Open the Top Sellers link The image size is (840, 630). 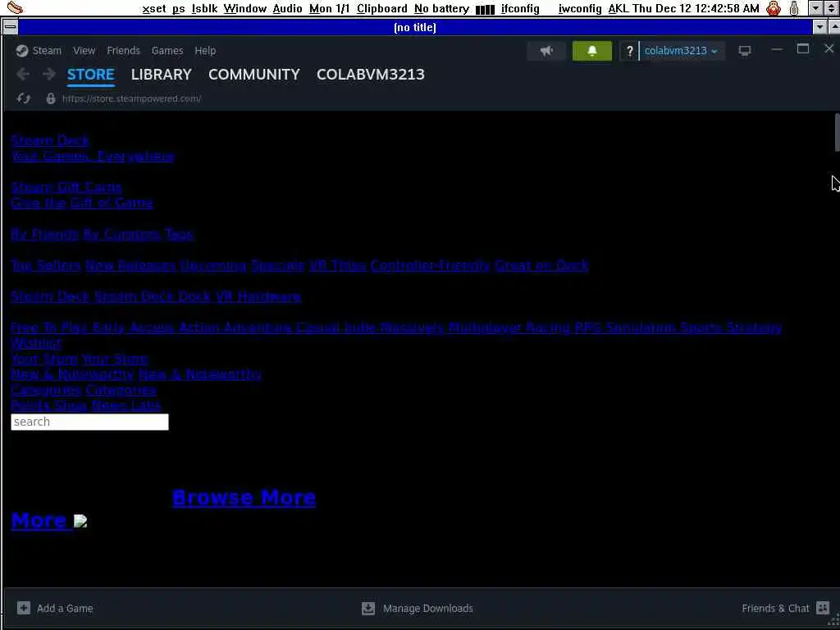[46, 265]
